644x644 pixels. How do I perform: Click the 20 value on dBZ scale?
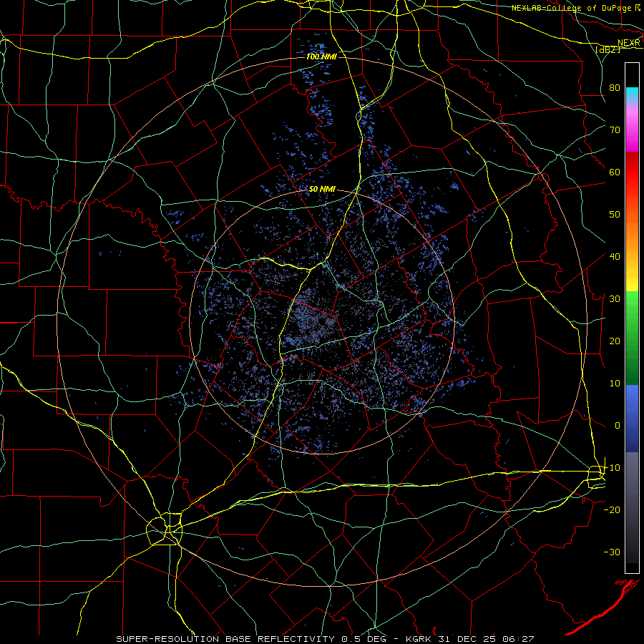point(615,341)
